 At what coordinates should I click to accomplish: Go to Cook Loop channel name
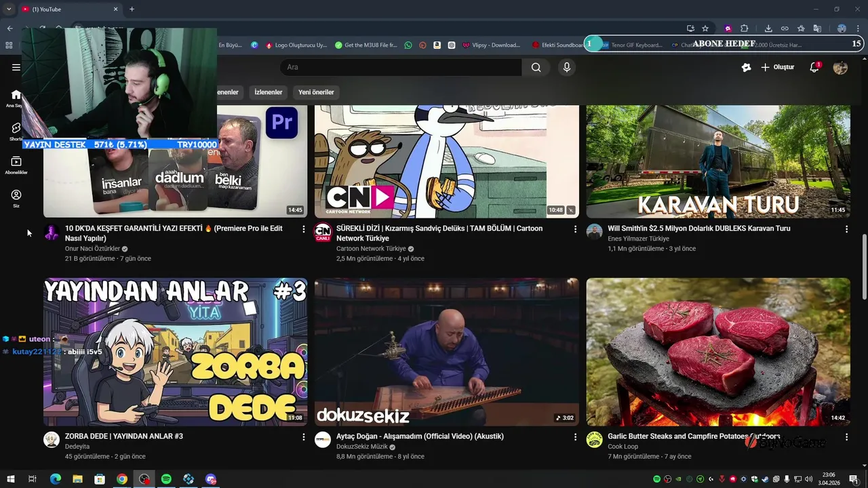(623, 447)
